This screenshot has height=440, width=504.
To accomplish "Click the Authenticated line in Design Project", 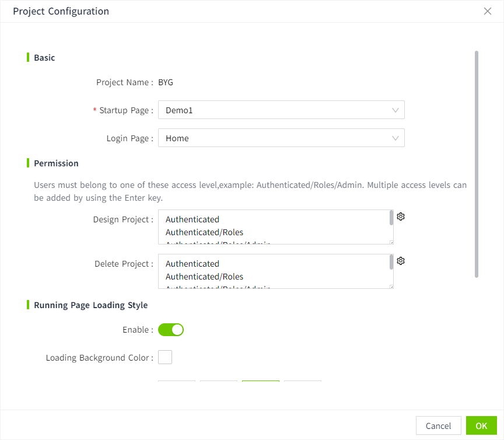I will point(192,219).
